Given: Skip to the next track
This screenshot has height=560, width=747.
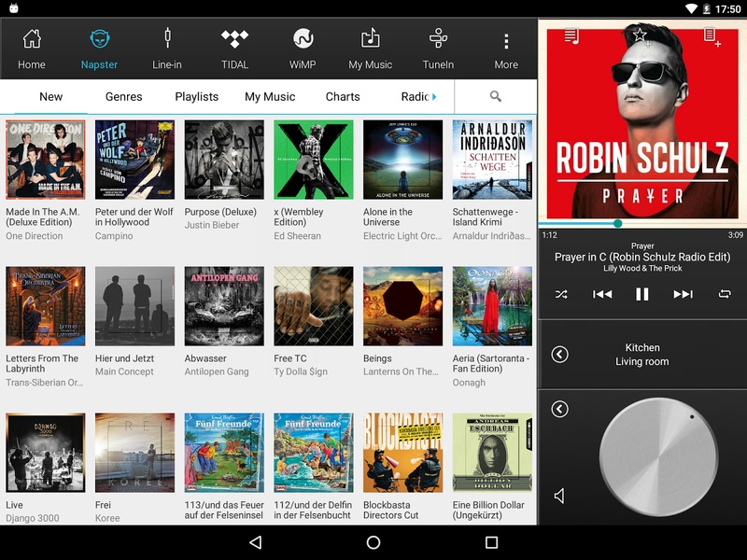Looking at the screenshot, I should 684,294.
